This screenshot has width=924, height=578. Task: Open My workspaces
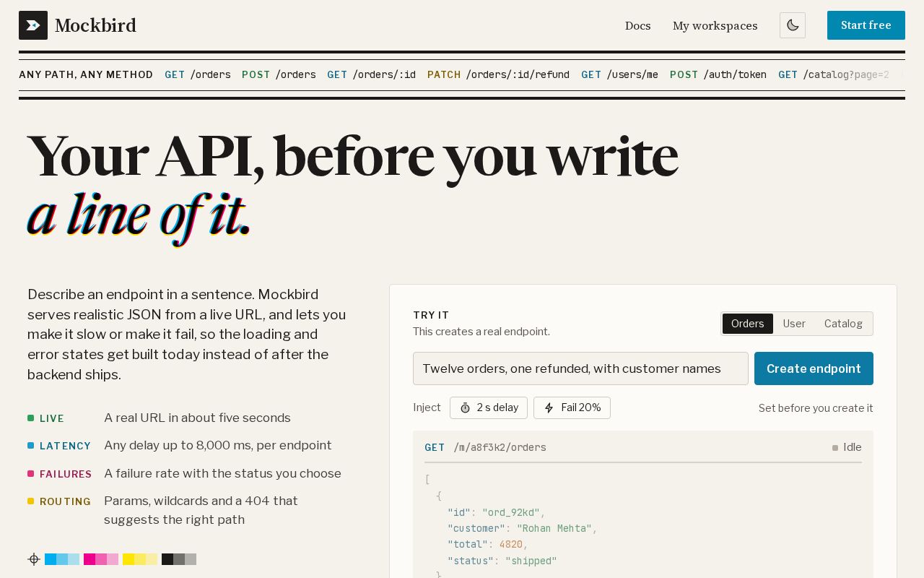[715, 25]
